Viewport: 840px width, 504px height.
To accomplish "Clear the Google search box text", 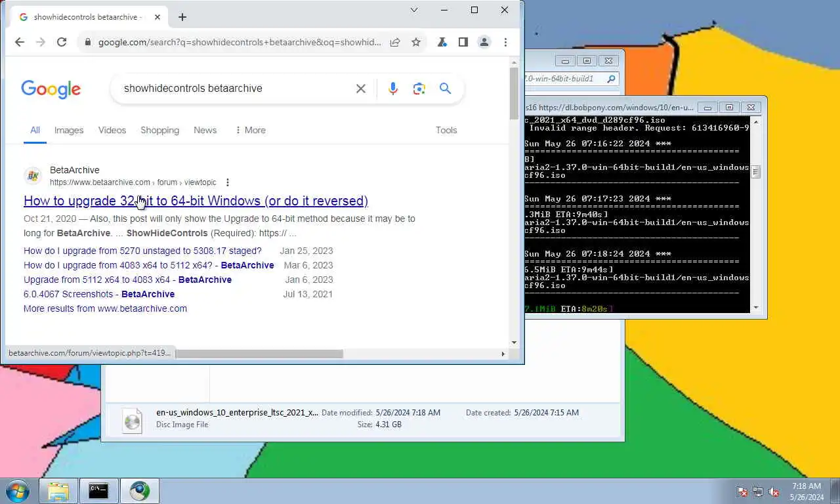I will point(361,89).
